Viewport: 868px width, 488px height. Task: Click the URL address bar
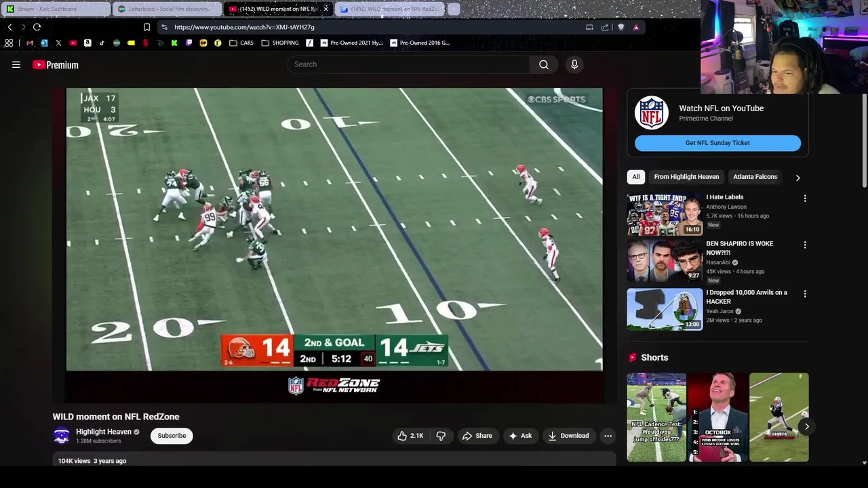373,27
